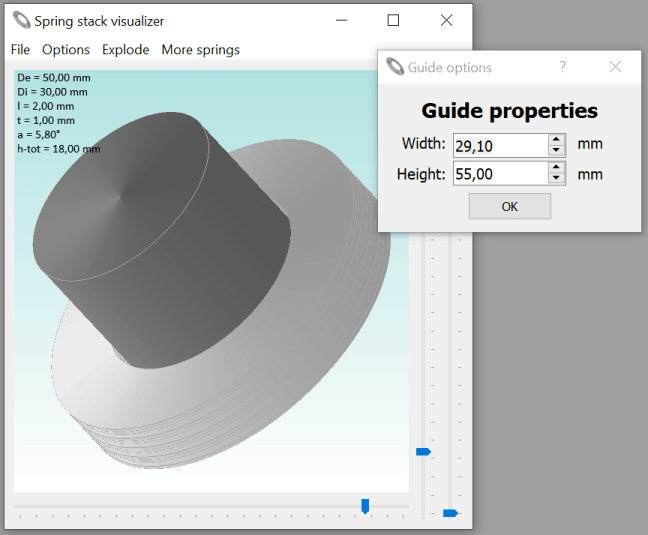Click the 'Di = 30,00 mm' text
The width and height of the screenshot is (648, 535).
point(52,92)
